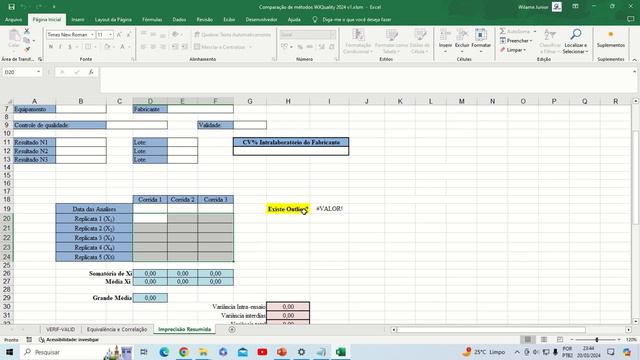Viewport: 640px width, 360px height.
Task: Collapse the ribbon with the chevron
Action: pos(634,60)
